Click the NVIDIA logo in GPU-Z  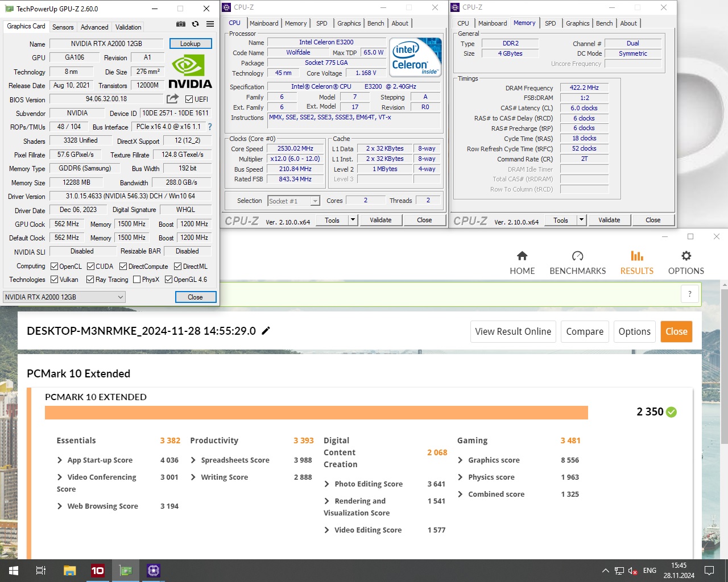point(190,72)
